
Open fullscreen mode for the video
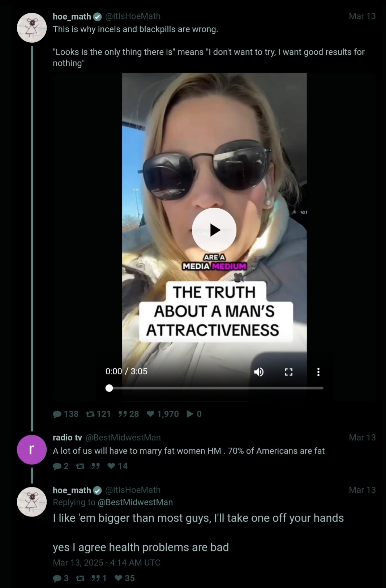288,372
